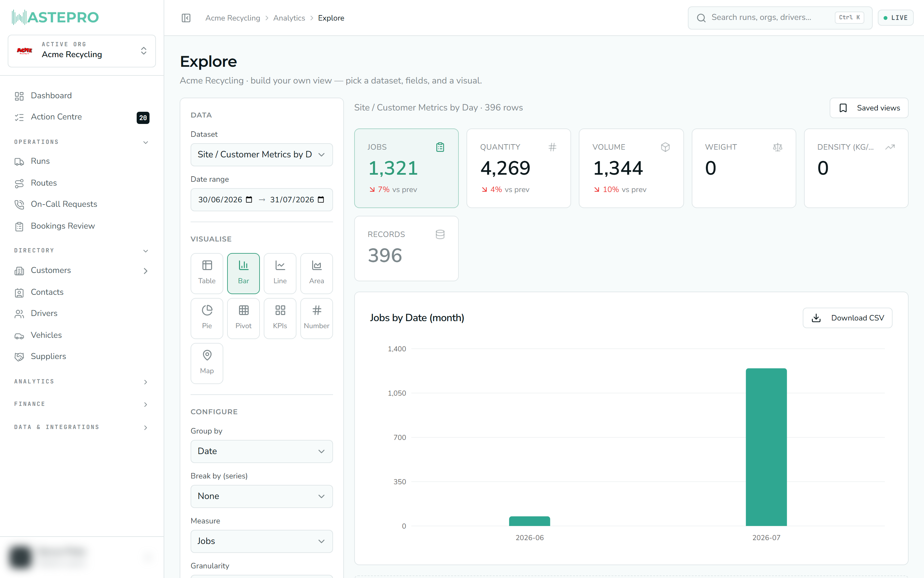Click the Weight scales icon
Image resolution: width=924 pixels, height=578 pixels.
coord(777,147)
